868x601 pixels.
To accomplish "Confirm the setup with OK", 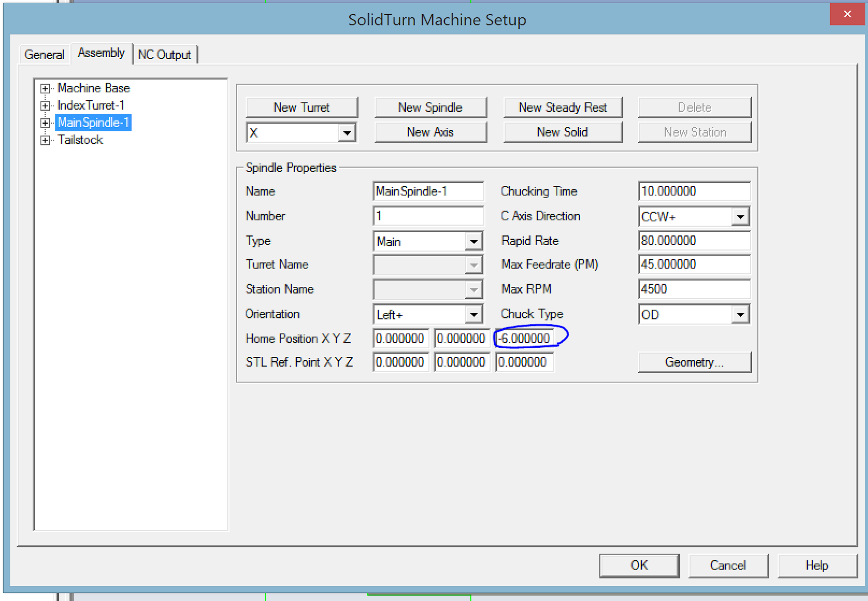I will [x=639, y=566].
